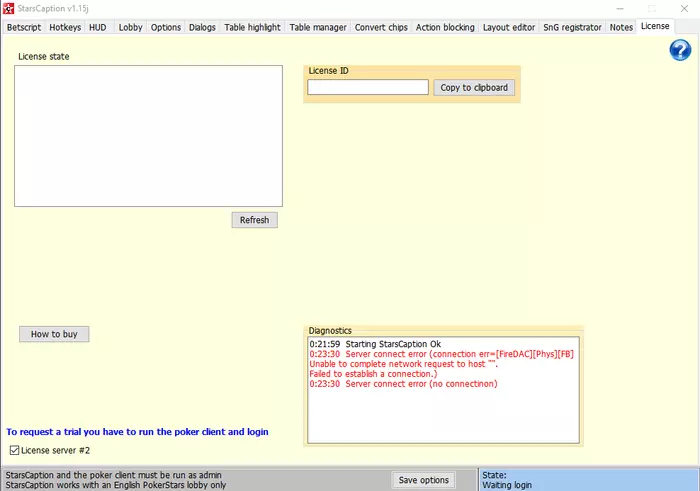
Task: Open the Hotkeys tab
Action: click(x=65, y=27)
